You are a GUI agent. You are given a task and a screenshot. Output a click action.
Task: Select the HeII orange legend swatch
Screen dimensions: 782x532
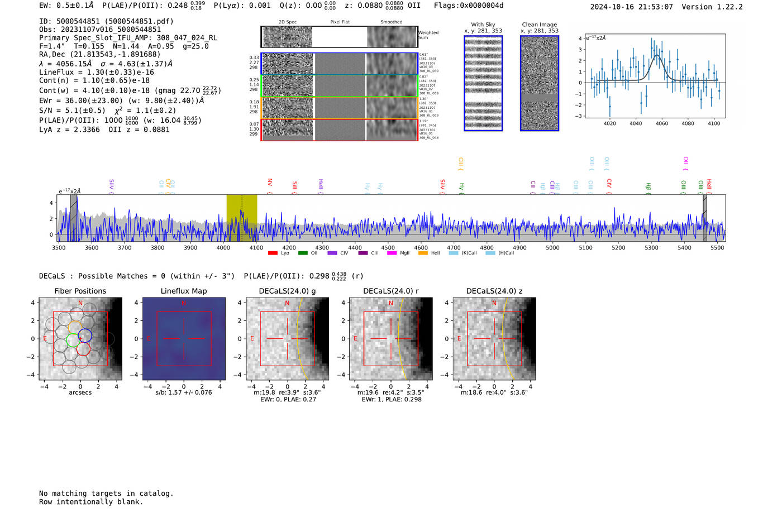[x=423, y=253]
